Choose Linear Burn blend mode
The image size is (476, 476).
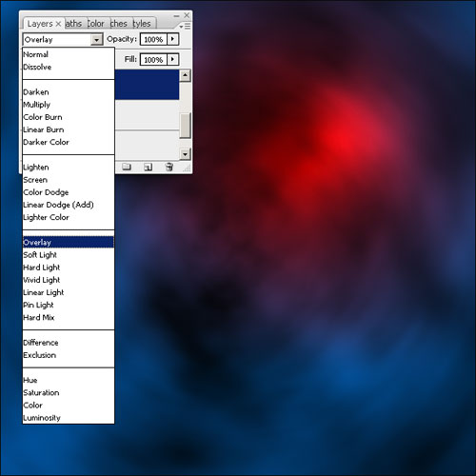[x=69, y=129]
